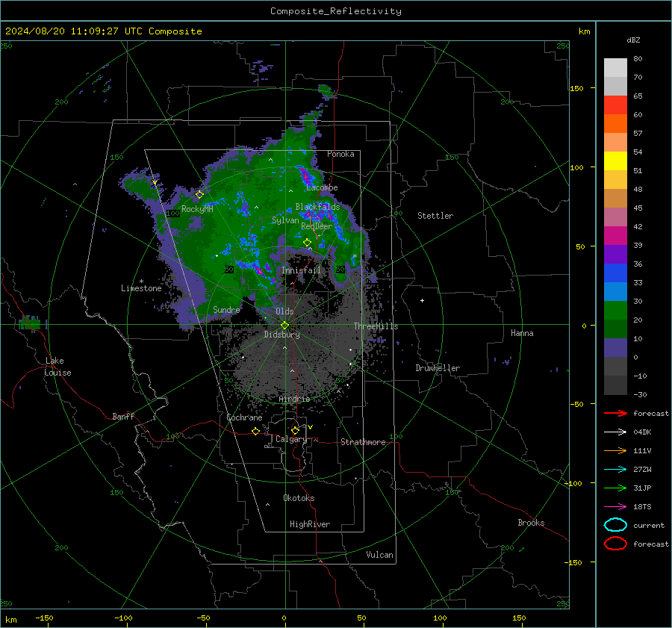Image resolution: width=672 pixels, height=628 pixels.
Task: Click the HighRiver label
Action: pos(310,524)
